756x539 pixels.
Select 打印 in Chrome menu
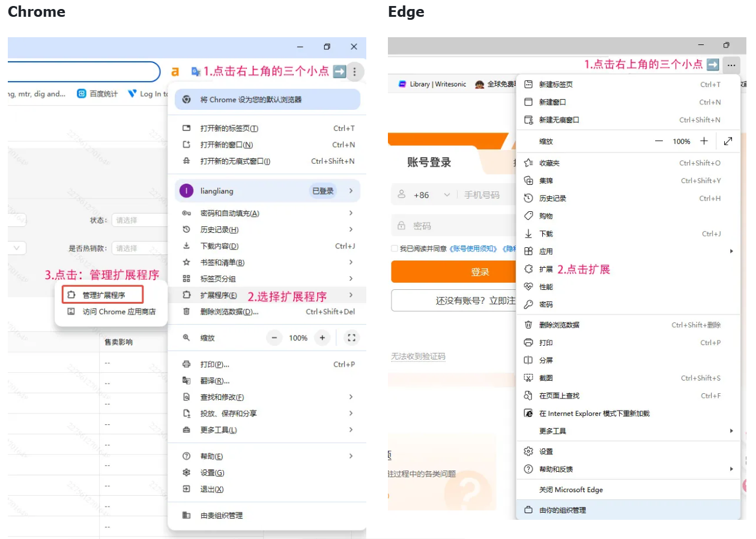coord(267,364)
